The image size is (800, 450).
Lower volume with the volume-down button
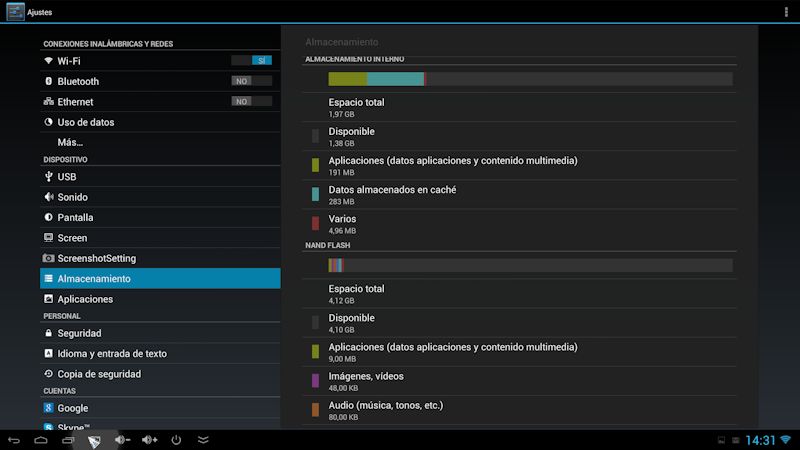[122, 440]
